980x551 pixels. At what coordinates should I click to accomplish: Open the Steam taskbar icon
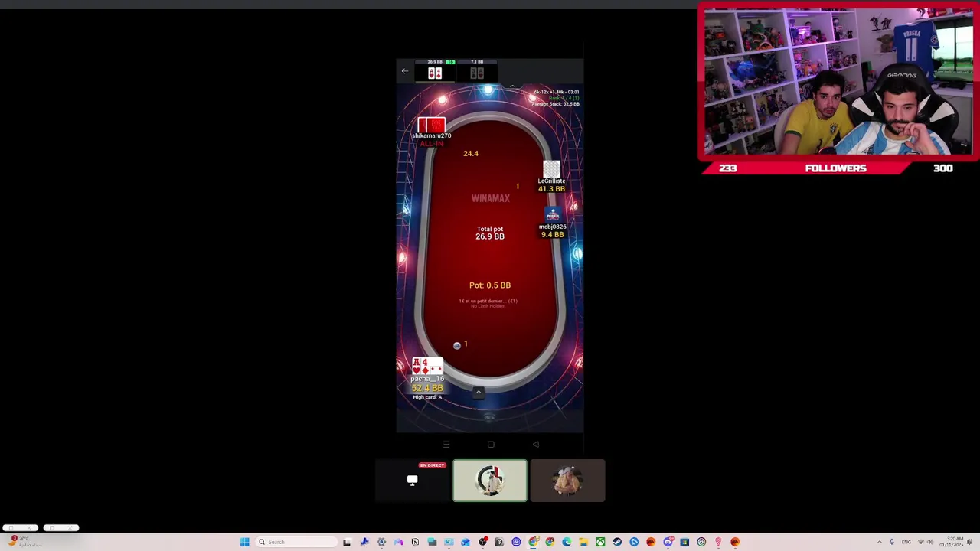tap(617, 542)
